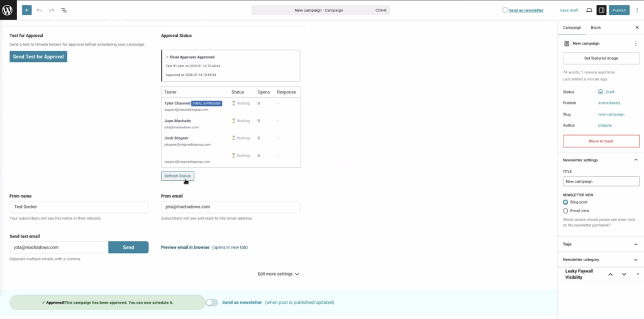Select the Blog post radio option
644x319 pixels.
click(x=566, y=202)
